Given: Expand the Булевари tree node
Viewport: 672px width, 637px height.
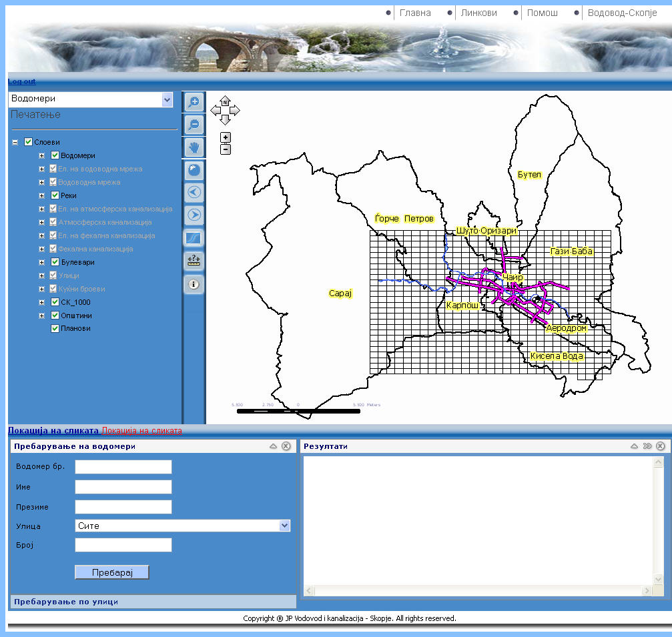Looking at the screenshot, I should pyautogui.click(x=41, y=261).
